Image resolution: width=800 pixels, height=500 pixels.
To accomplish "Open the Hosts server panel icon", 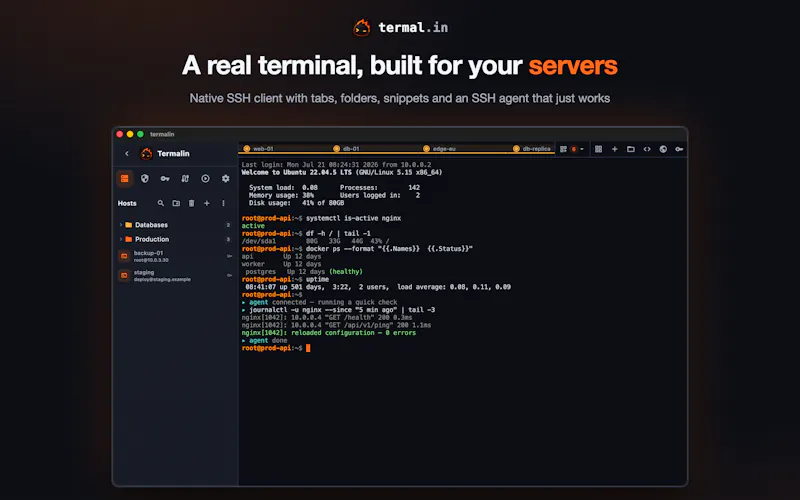I will point(124,179).
